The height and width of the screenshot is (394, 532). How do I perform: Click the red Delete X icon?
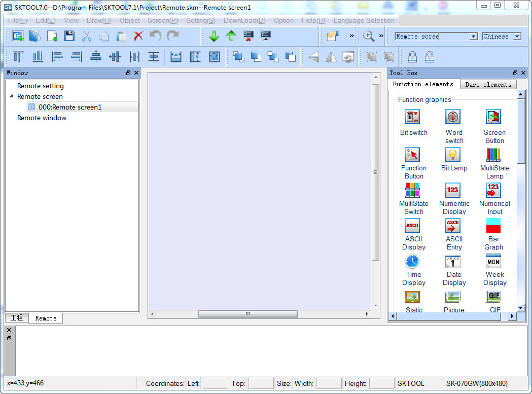pyautogui.click(x=138, y=36)
